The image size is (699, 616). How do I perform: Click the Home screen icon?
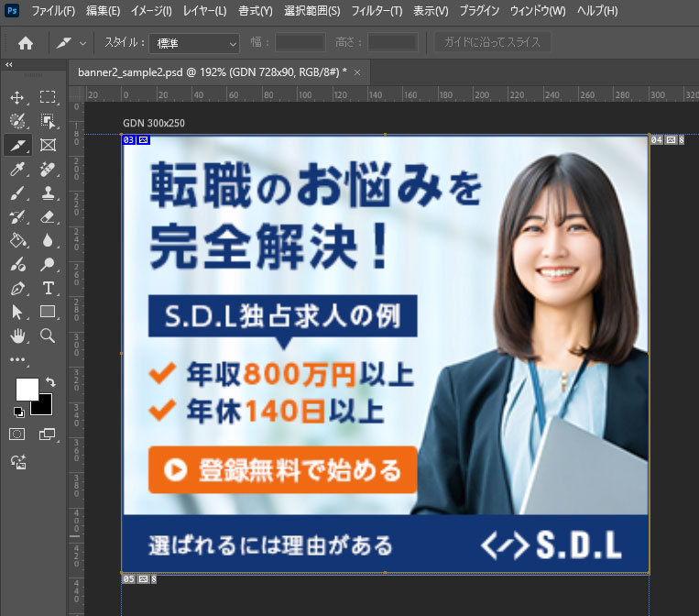pyautogui.click(x=26, y=42)
